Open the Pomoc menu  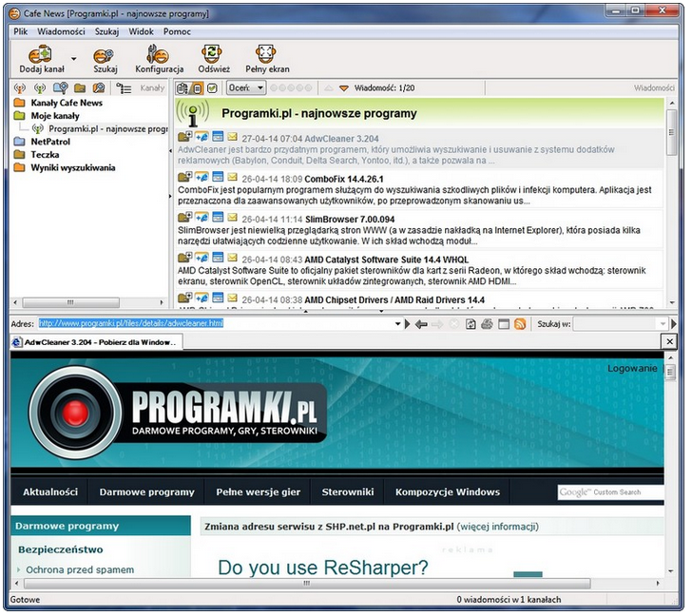pos(177,31)
